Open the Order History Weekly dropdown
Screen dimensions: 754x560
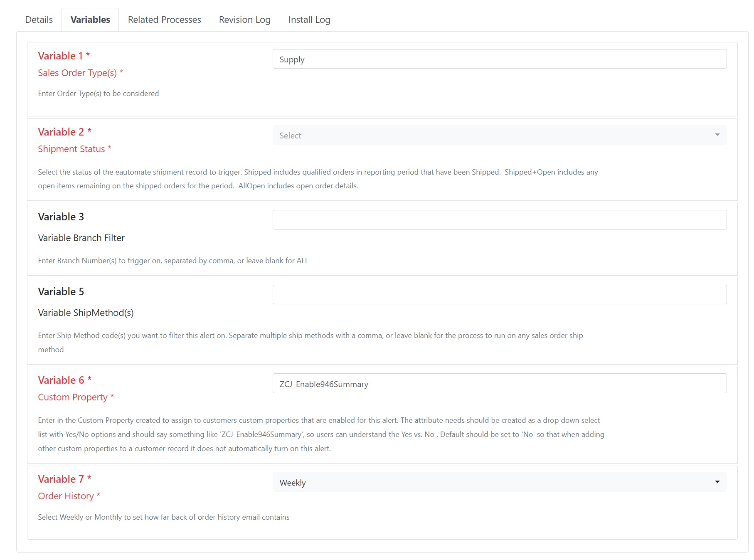point(500,482)
